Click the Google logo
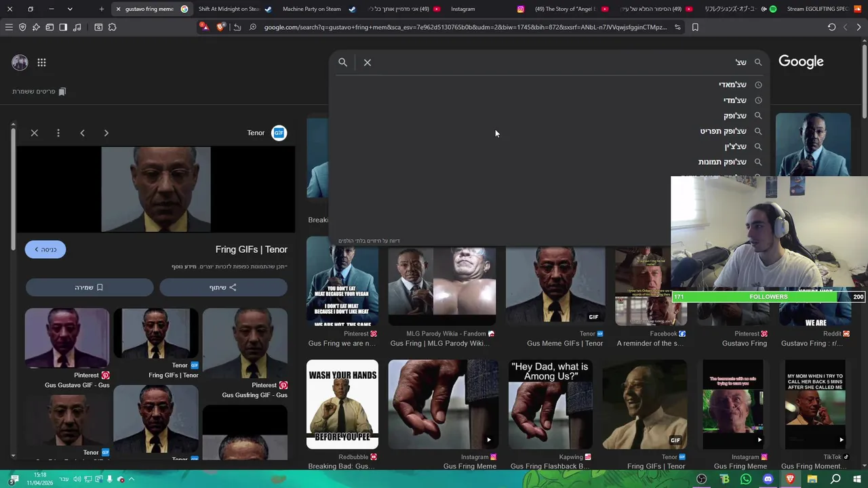The image size is (868, 488). coord(801,62)
